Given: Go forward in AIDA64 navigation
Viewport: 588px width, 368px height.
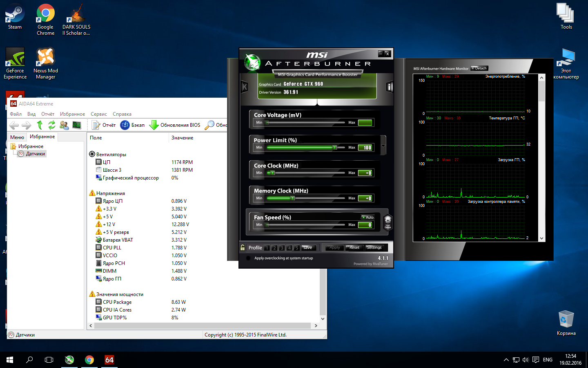Looking at the screenshot, I should (x=27, y=125).
